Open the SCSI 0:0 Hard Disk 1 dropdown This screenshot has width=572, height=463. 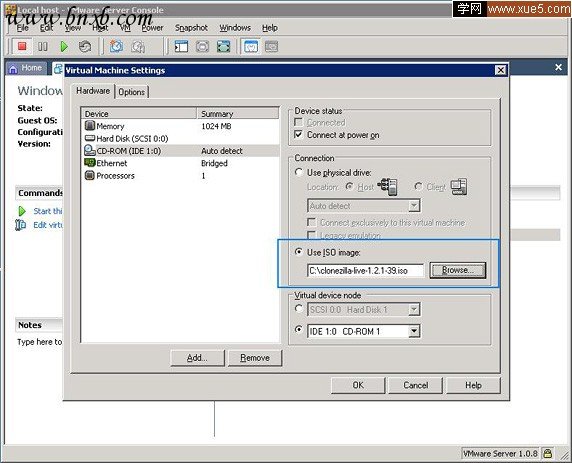point(414,309)
